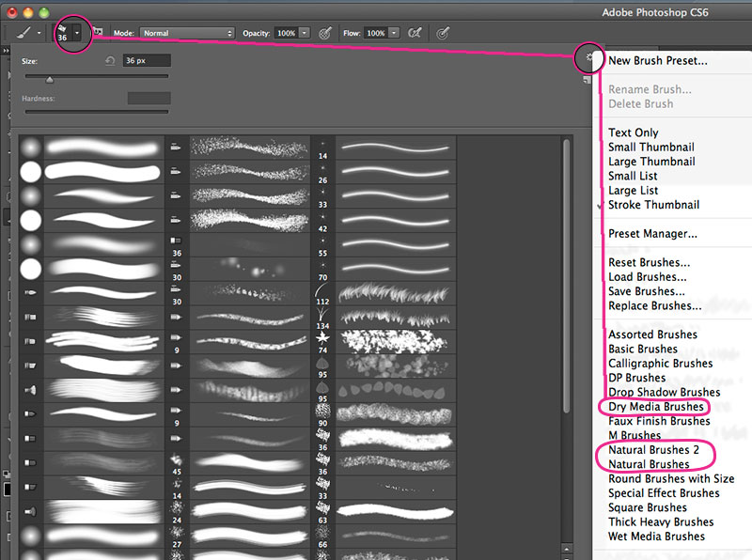
Task: Click the brush list vertical scrollbar thumb
Action: (x=567, y=275)
